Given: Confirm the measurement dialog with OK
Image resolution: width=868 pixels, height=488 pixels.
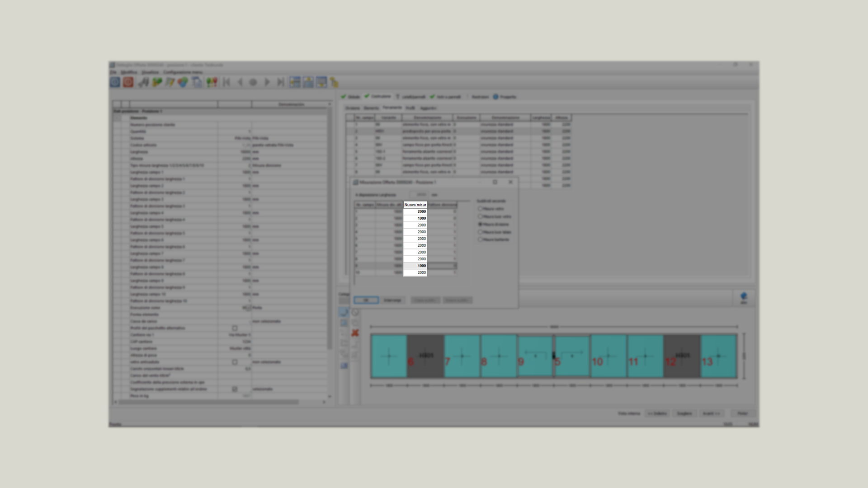Looking at the screenshot, I should 366,300.
